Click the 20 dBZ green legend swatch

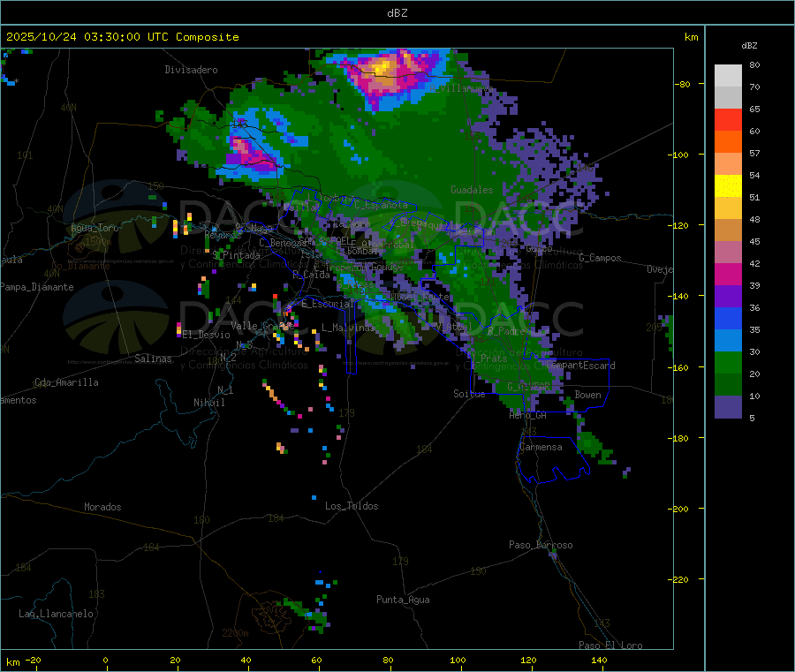click(x=728, y=363)
